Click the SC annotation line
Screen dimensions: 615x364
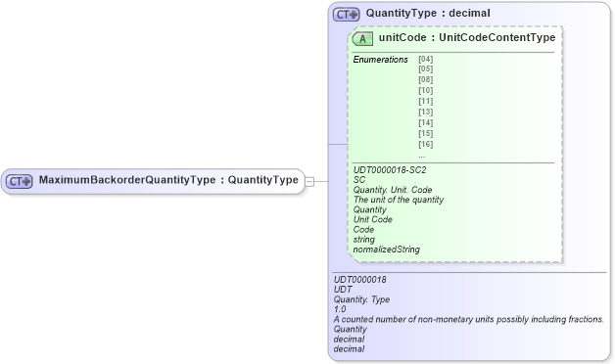point(358,180)
